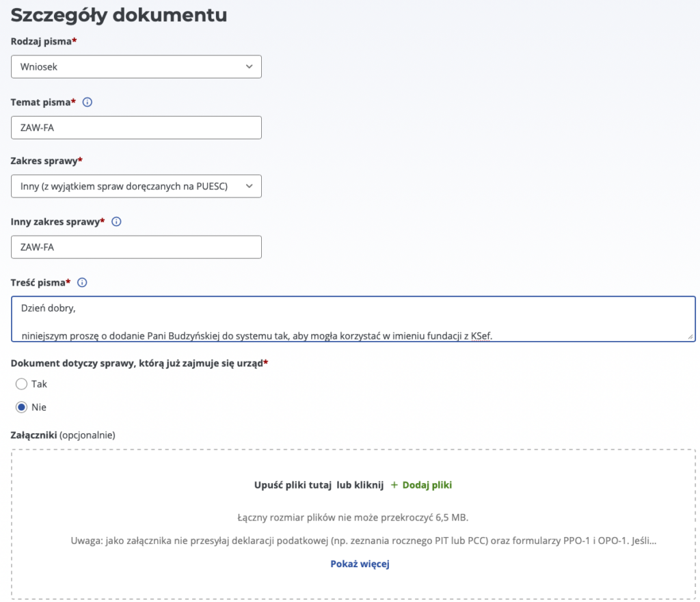Click the info icon next to Inny zakres sprawy

[x=116, y=222]
